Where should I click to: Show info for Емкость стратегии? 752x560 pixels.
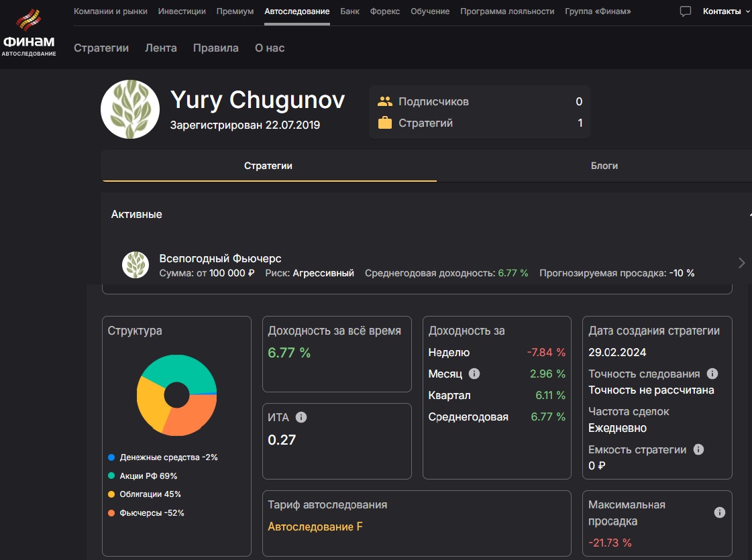(x=698, y=449)
